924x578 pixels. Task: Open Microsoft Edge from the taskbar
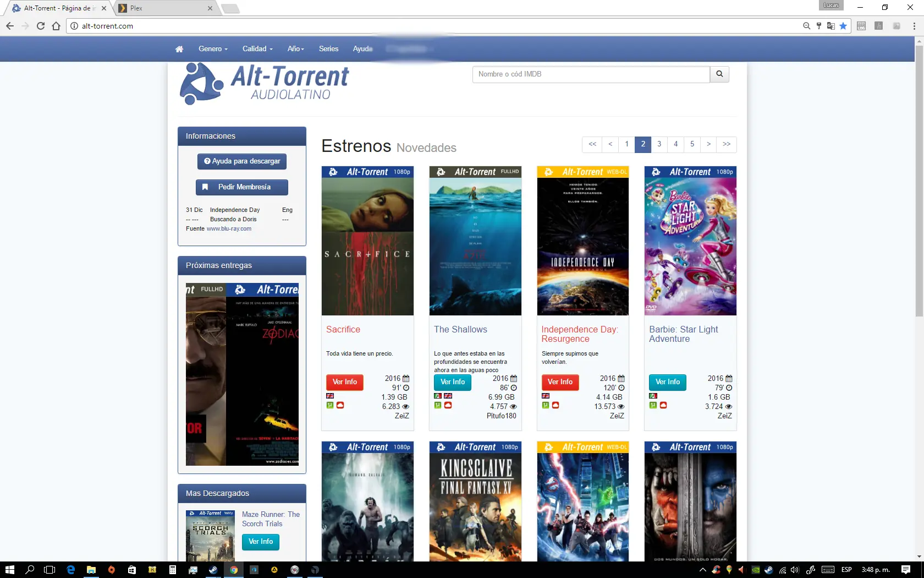[x=70, y=570]
